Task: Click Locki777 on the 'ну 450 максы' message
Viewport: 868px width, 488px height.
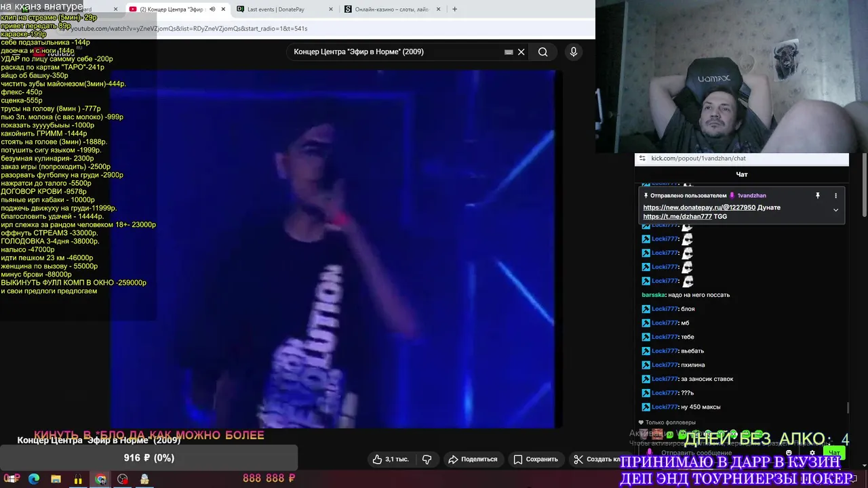Action: coord(665,407)
